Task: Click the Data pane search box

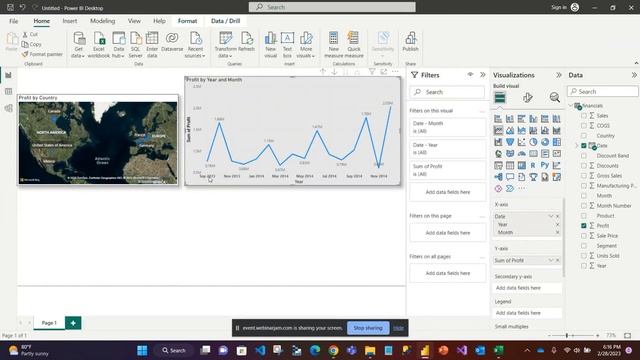Action: [603, 91]
